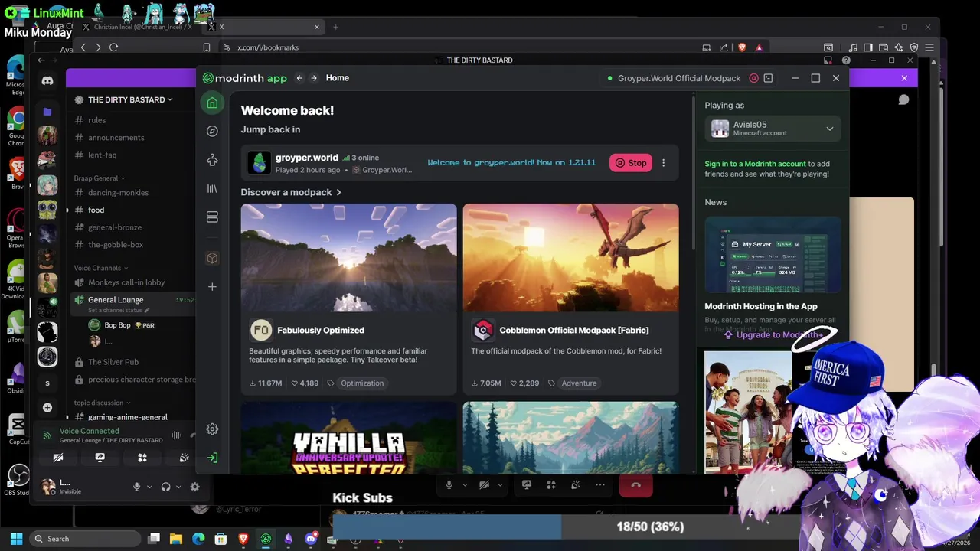The image size is (980, 551).
Task: Open Discover a modpack link
Action: (291, 192)
